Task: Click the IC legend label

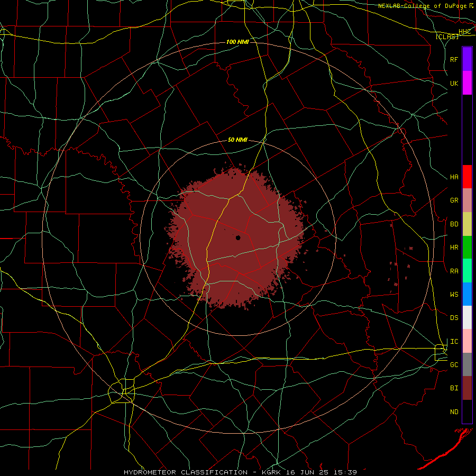Action: click(x=454, y=342)
